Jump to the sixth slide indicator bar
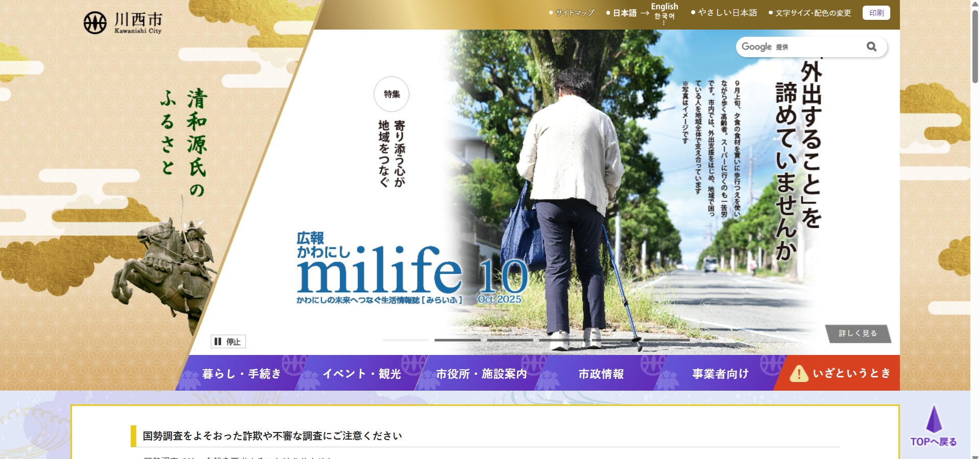The width and height of the screenshot is (980, 459). [667, 340]
